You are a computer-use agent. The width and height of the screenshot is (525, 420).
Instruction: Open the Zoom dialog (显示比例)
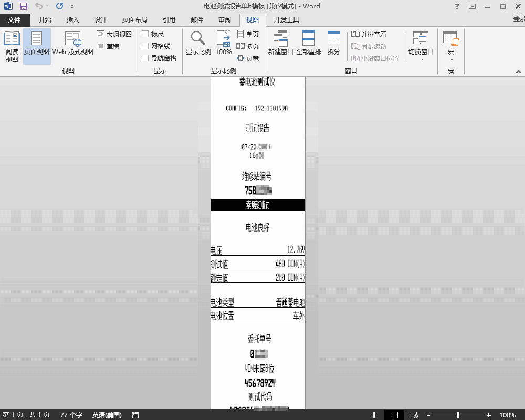[198, 43]
